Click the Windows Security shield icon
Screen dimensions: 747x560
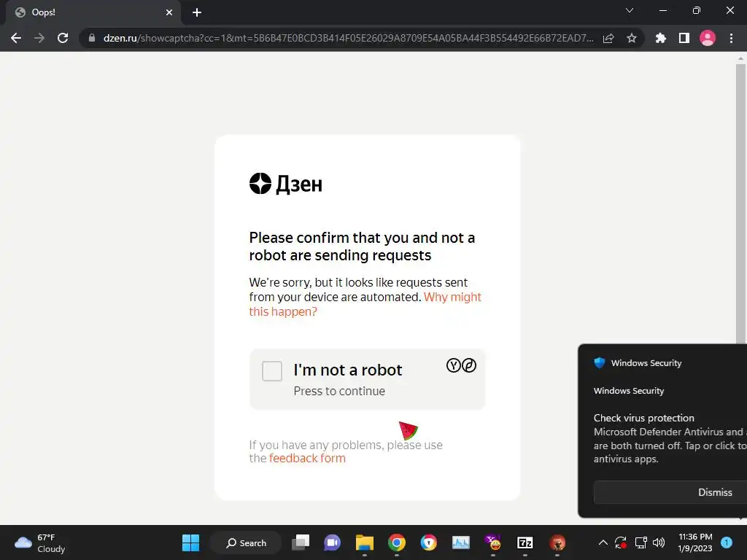tap(600, 363)
